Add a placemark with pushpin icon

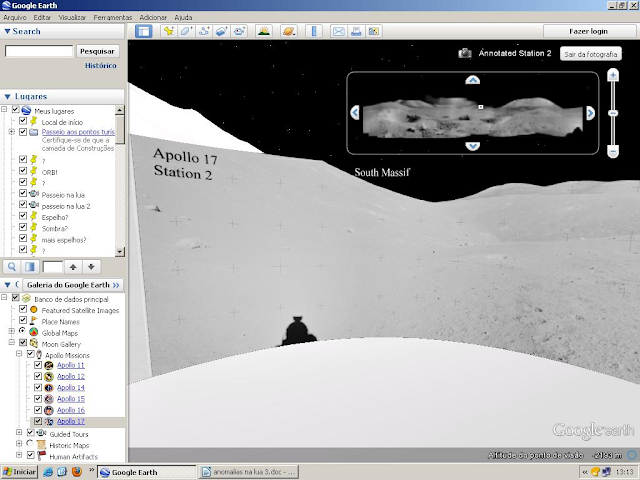pos(168,31)
